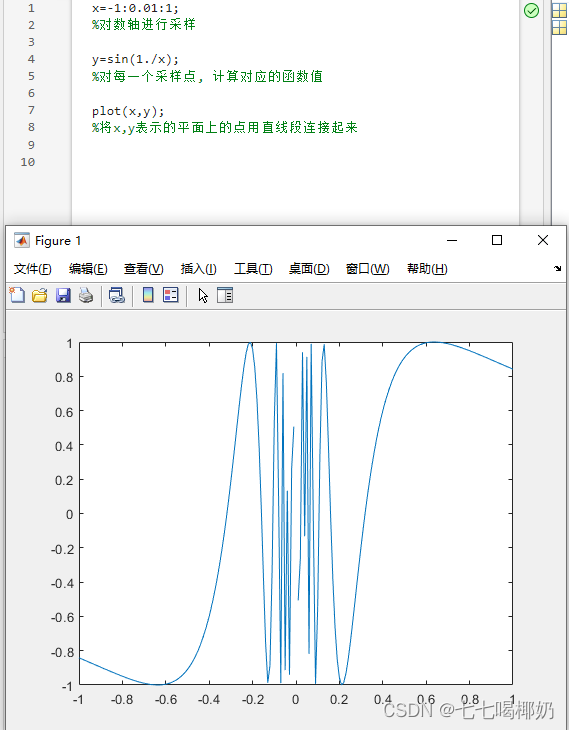Close the Figure 1 window
Image resolution: width=569 pixels, height=730 pixels.
pyautogui.click(x=542, y=240)
